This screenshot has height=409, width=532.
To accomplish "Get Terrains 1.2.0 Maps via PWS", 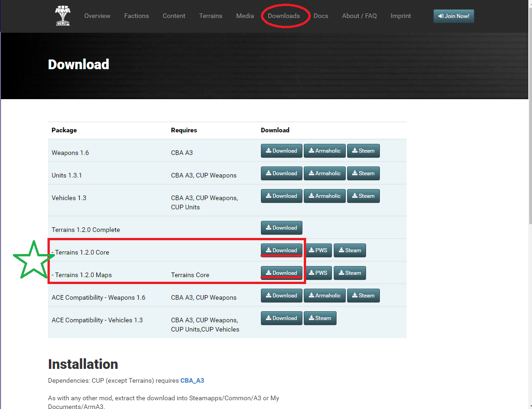I will click(318, 273).
